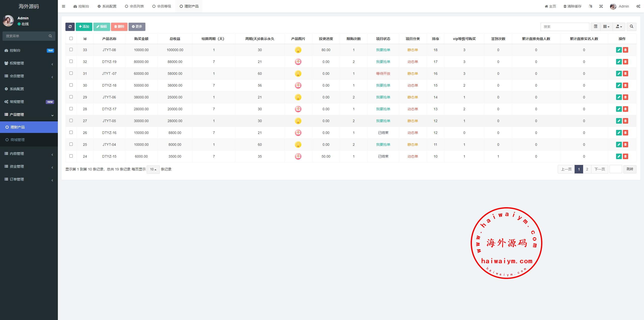Click the green 添加 button
The height and width of the screenshot is (320, 644).
coord(84,27)
